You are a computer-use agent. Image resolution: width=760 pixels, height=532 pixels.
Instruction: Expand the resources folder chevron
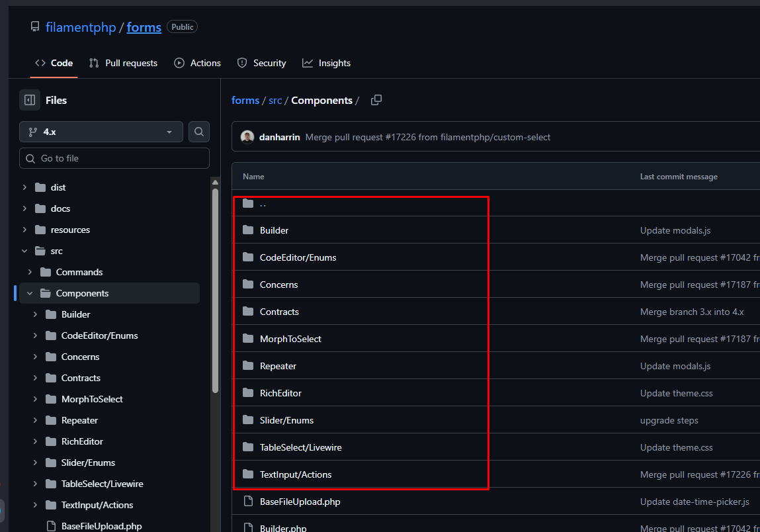coord(24,230)
